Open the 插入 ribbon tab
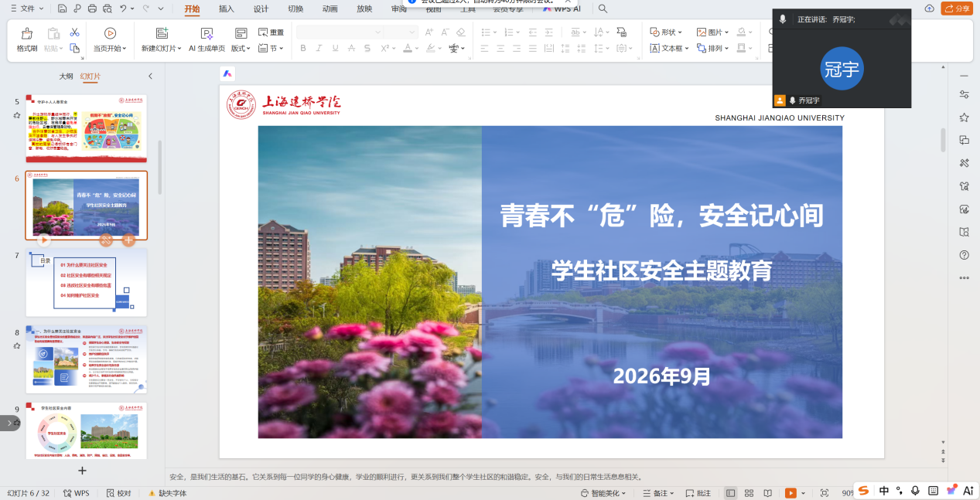 [x=226, y=9]
